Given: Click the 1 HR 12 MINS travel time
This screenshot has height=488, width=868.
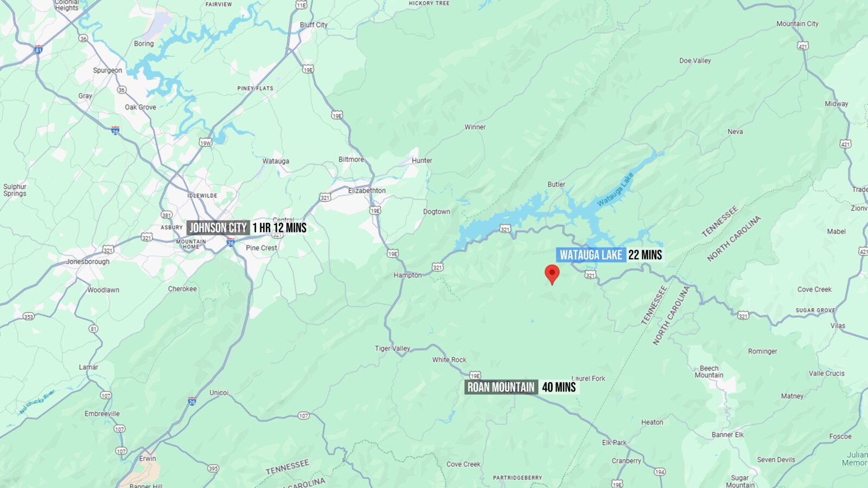Looking at the screenshot, I should 279,228.
